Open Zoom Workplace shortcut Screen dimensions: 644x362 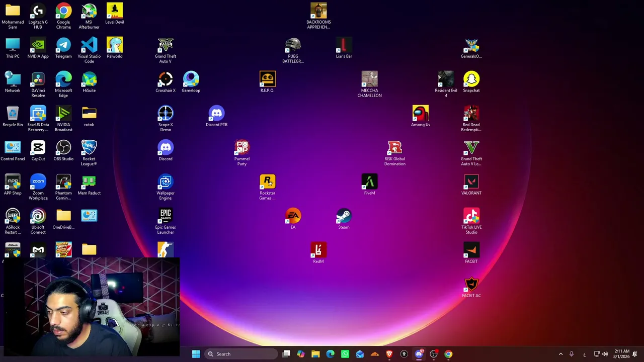point(38,187)
